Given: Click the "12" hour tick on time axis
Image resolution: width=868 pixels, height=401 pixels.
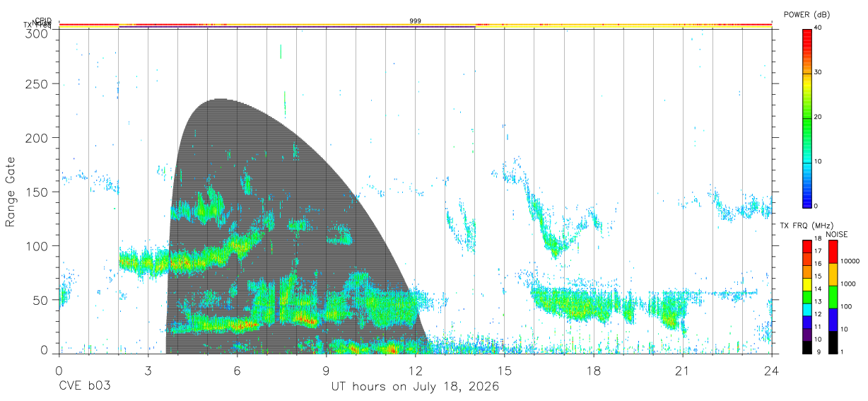Looking at the screenshot, I should pos(415,371).
